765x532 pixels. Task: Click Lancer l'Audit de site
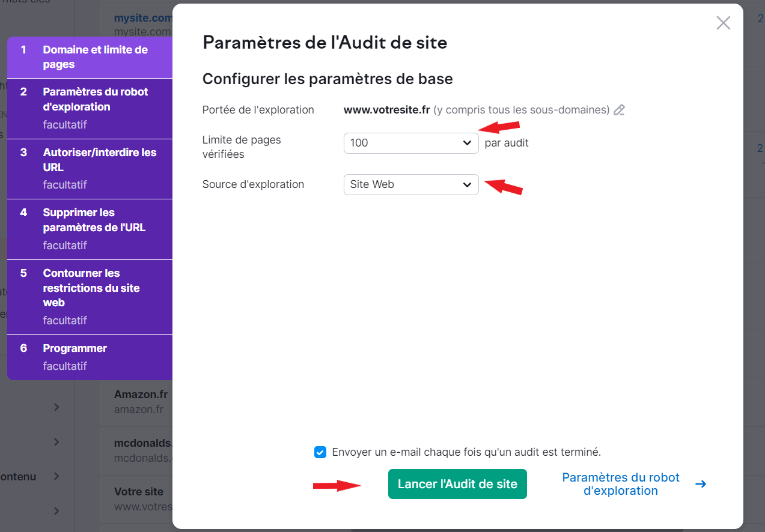coord(457,484)
